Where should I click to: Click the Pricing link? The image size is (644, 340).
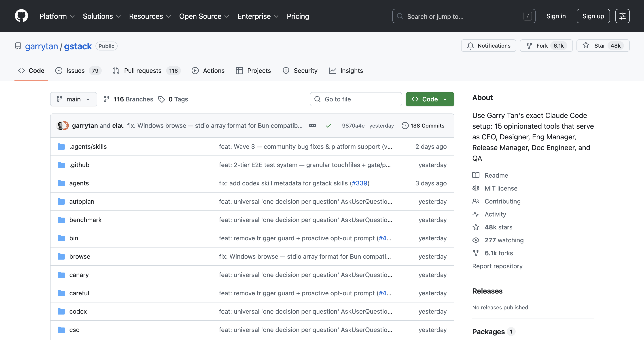pos(298,16)
